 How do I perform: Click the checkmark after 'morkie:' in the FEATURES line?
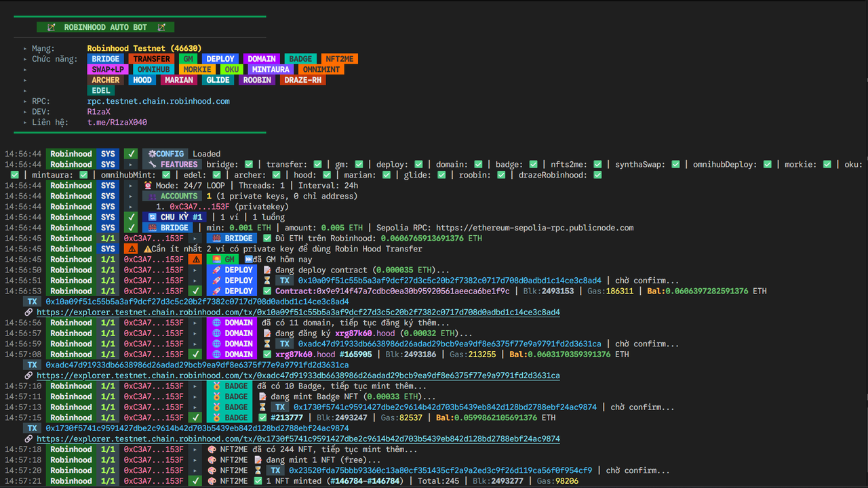[827, 164]
